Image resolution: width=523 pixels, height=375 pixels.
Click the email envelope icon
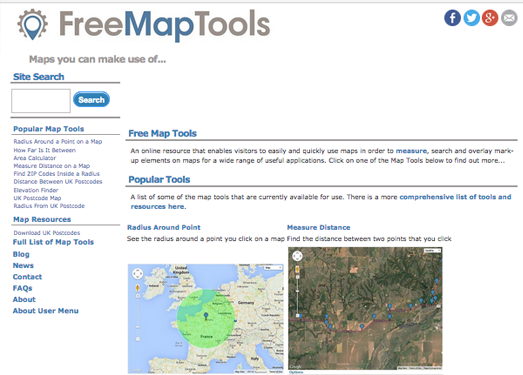pyautogui.click(x=509, y=18)
